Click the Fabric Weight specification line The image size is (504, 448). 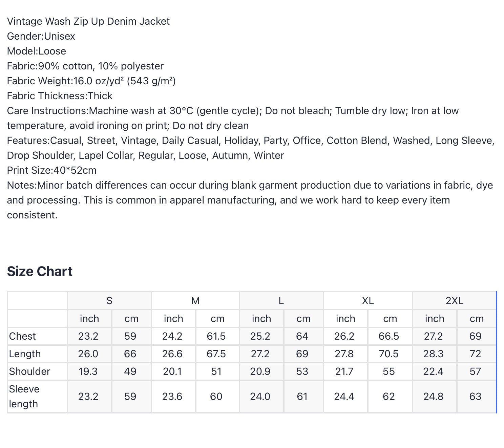tap(91, 81)
